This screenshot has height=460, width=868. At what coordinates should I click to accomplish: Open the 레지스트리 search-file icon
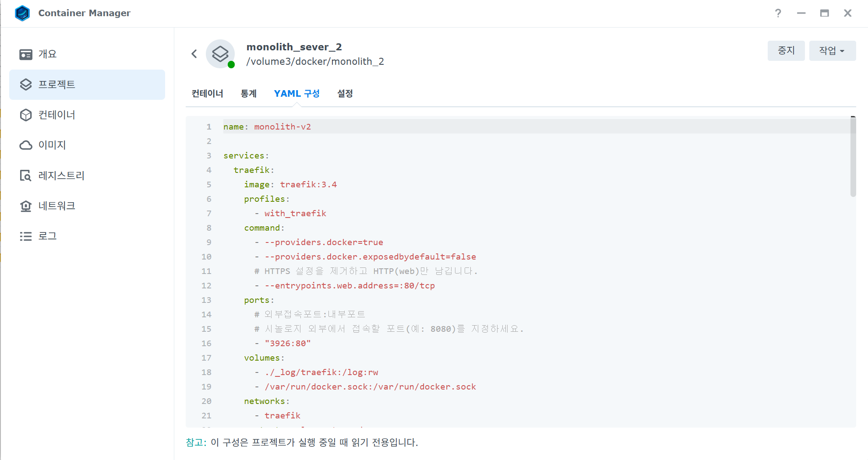point(26,176)
